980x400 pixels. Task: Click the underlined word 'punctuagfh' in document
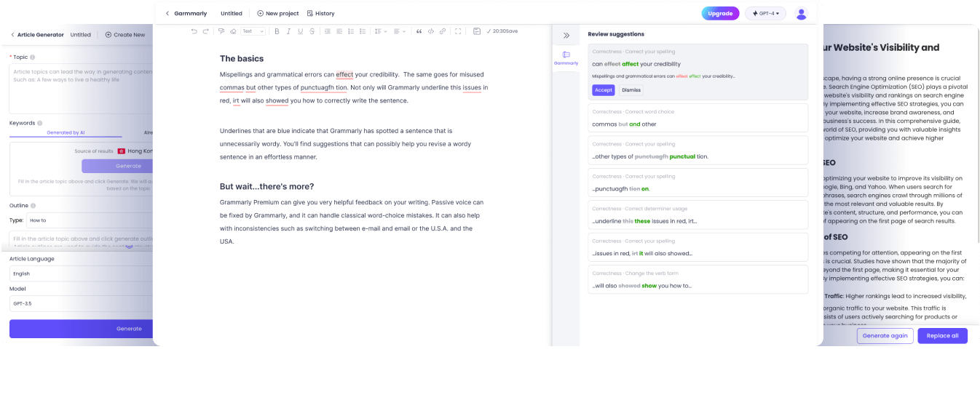[x=317, y=87]
